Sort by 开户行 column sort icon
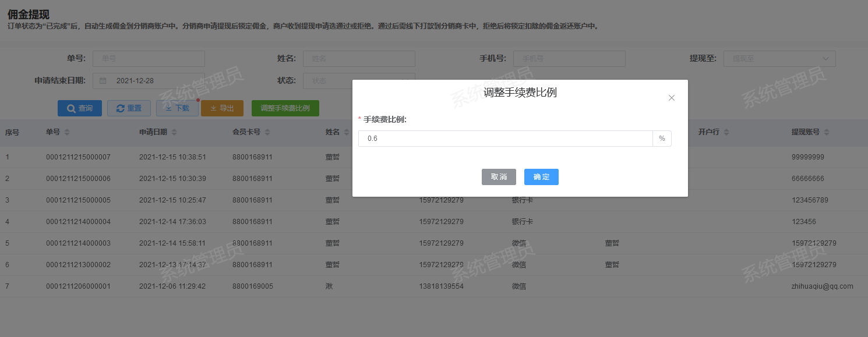The width and height of the screenshot is (868, 337). click(x=726, y=133)
